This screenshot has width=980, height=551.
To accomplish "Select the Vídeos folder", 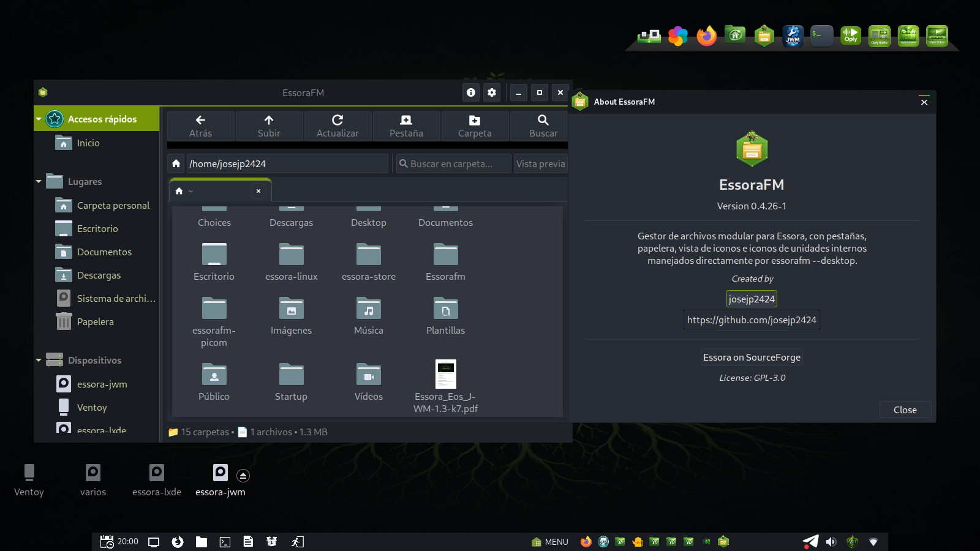I will pos(369,382).
